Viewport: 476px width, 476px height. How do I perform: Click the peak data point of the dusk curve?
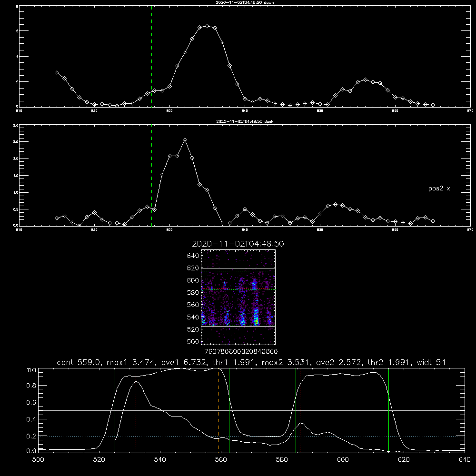[185, 139]
